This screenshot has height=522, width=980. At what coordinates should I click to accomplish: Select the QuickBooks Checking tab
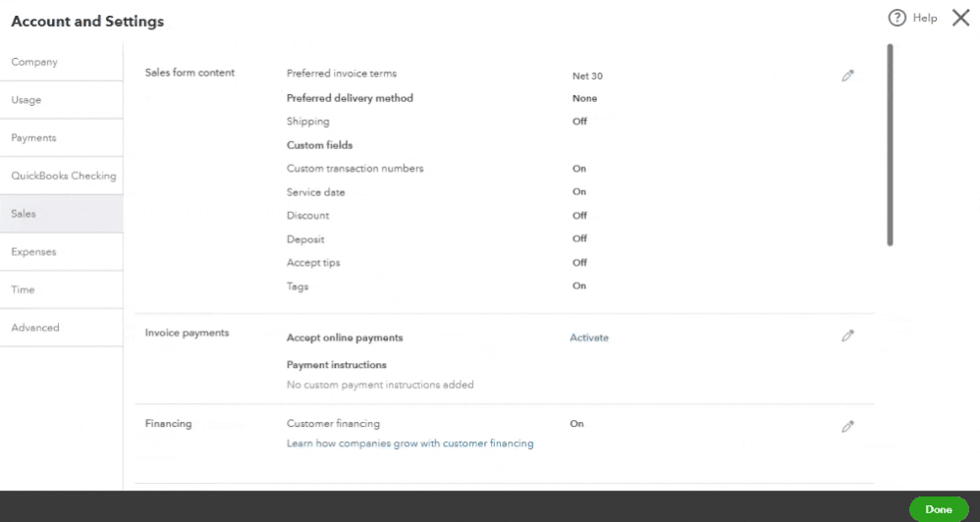pyautogui.click(x=63, y=176)
